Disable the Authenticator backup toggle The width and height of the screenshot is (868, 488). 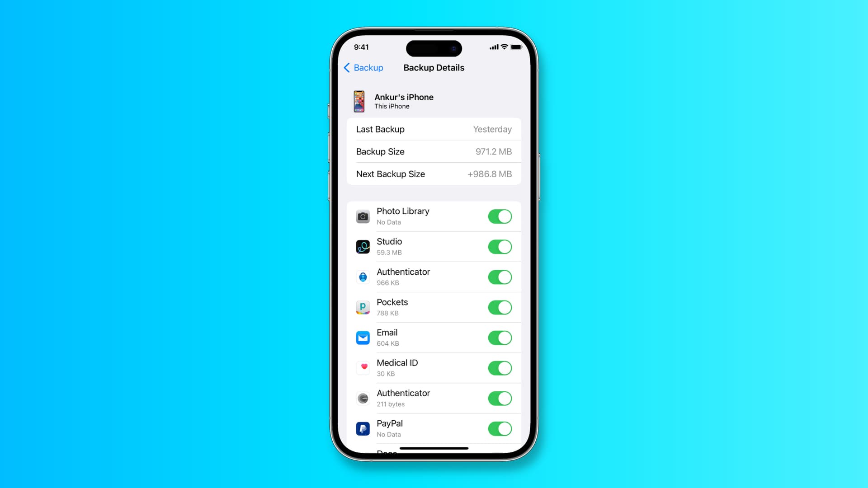pyautogui.click(x=500, y=277)
